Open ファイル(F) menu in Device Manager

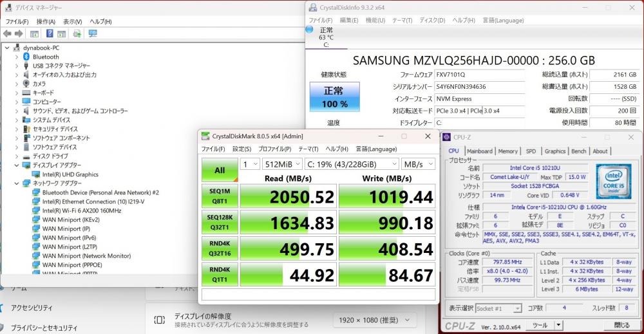pyautogui.click(x=17, y=21)
